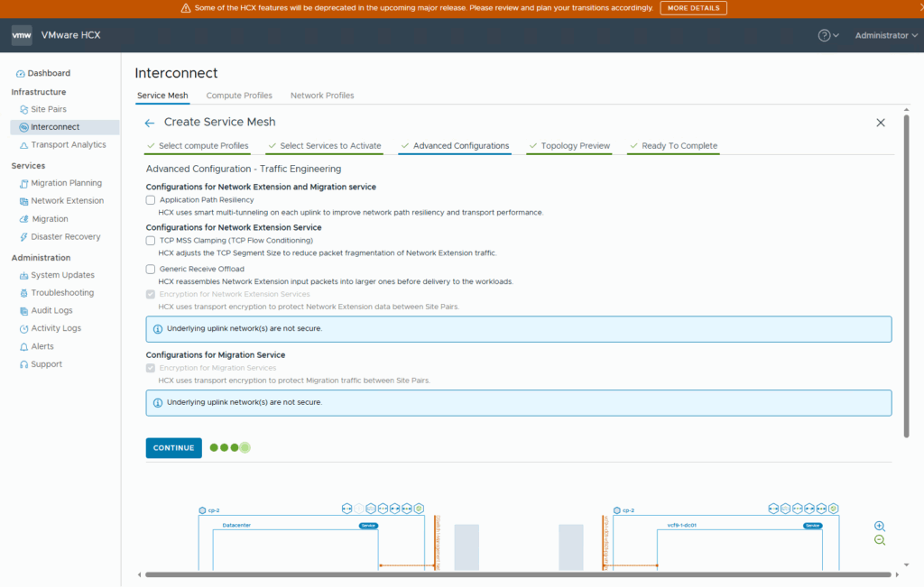
Task: Click the Continue button
Action: pyautogui.click(x=173, y=448)
